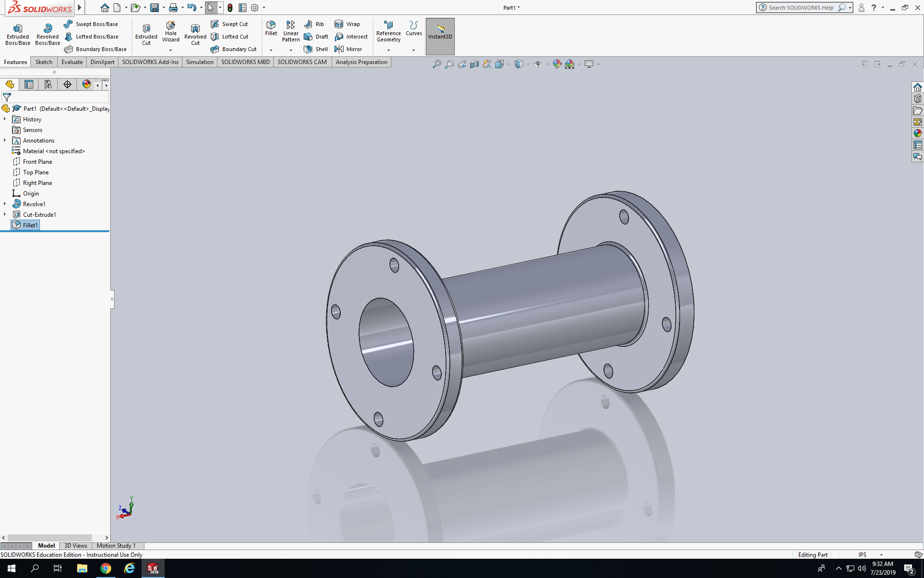
Task: Expand the Revolve1 feature node
Action: coord(5,204)
